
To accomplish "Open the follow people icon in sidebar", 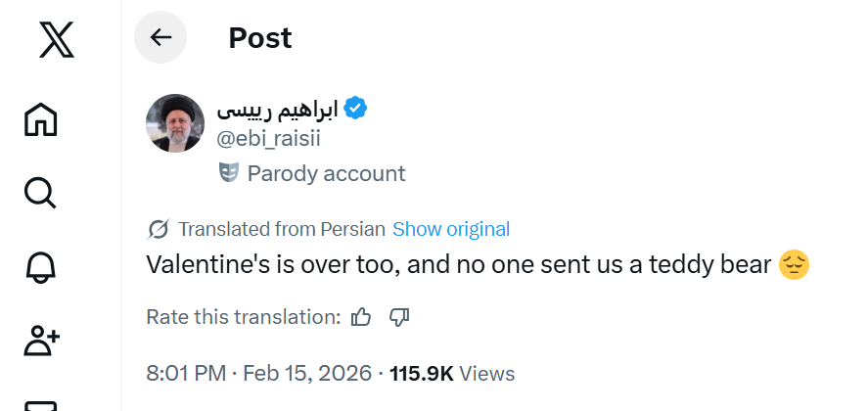I will tap(41, 341).
